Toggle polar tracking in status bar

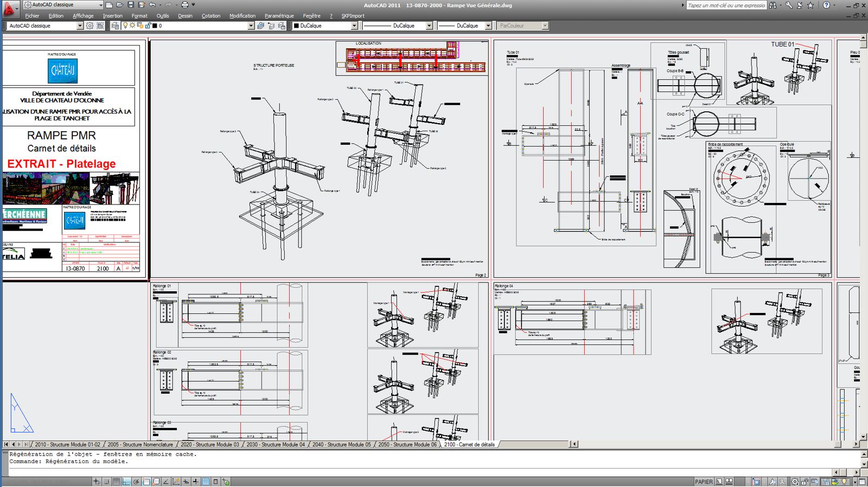click(136, 481)
